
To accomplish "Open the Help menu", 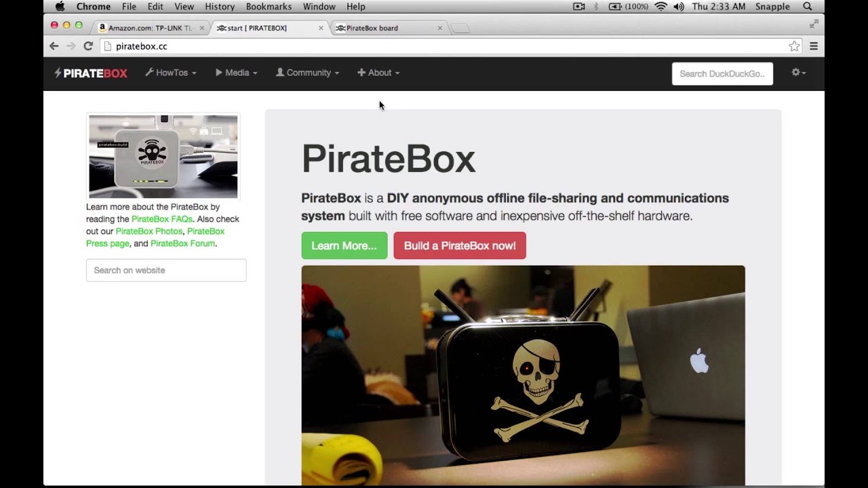I will 356,6.
